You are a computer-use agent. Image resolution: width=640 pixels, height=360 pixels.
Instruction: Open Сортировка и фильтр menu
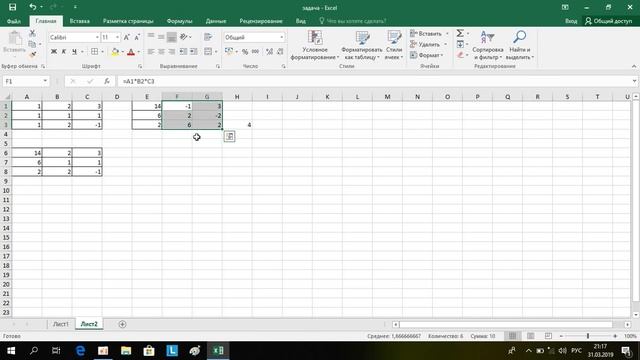[x=488, y=45]
